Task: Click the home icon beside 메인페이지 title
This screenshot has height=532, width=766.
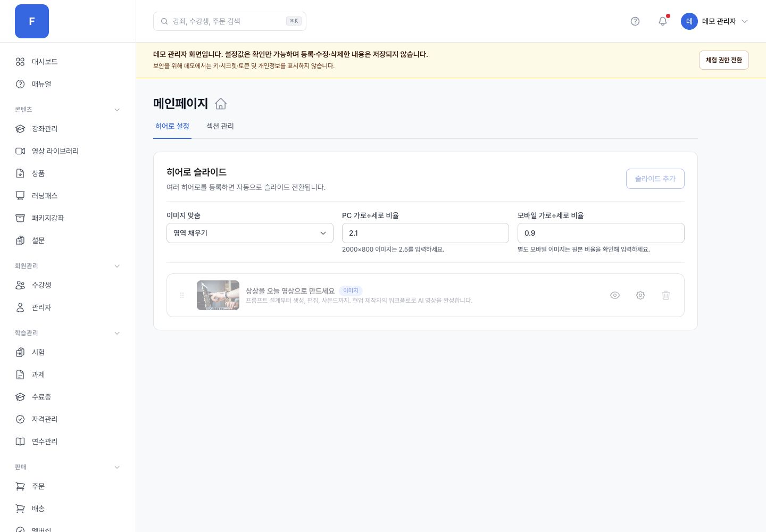Action: (x=221, y=104)
